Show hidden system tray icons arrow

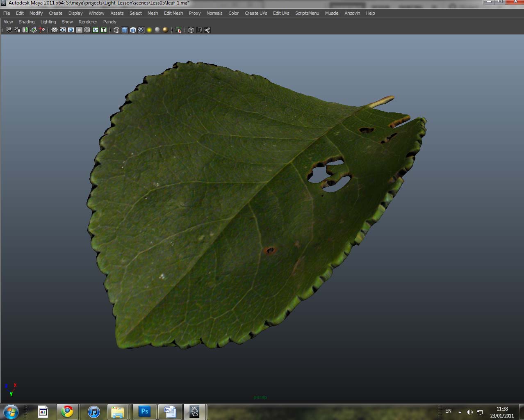coord(460,412)
